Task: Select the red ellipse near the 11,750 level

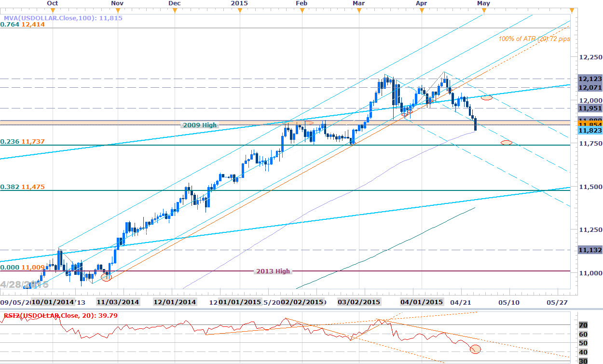Action: tap(507, 142)
